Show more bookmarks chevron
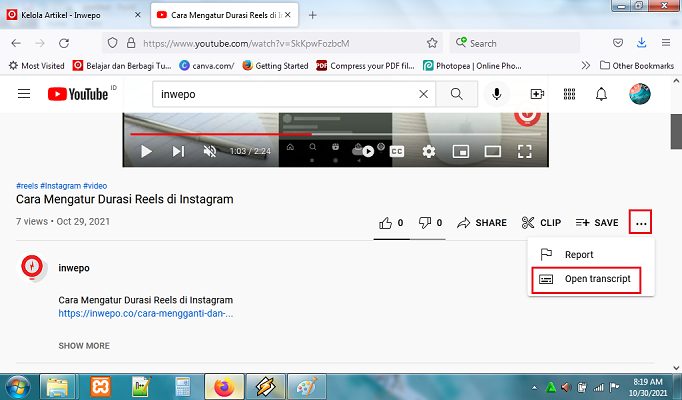682x400 pixels. (x=586, y=66)
